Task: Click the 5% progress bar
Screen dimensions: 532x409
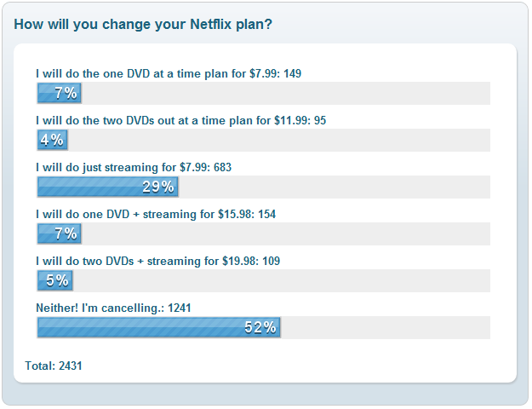Action: 55,280
